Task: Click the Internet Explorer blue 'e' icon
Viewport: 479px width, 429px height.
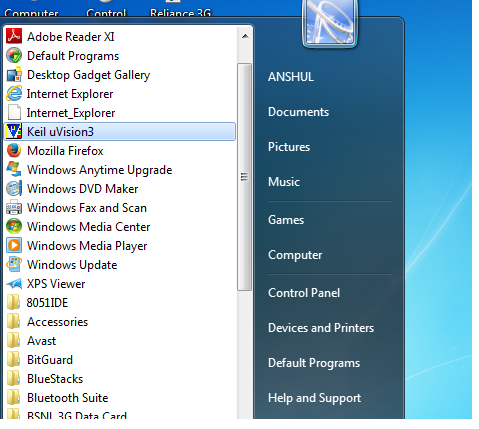Action: (x=14, y=93)
